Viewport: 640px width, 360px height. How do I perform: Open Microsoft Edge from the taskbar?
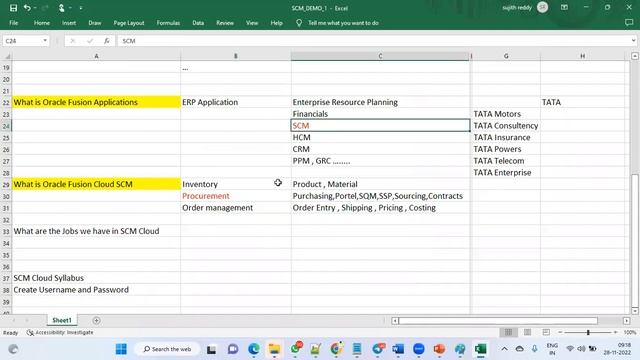(x=253, y=349)
